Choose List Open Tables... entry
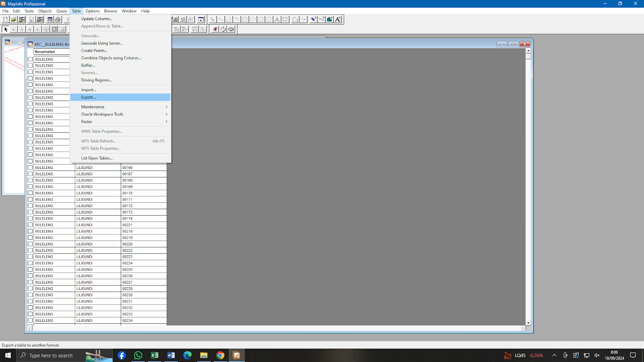 120,158
